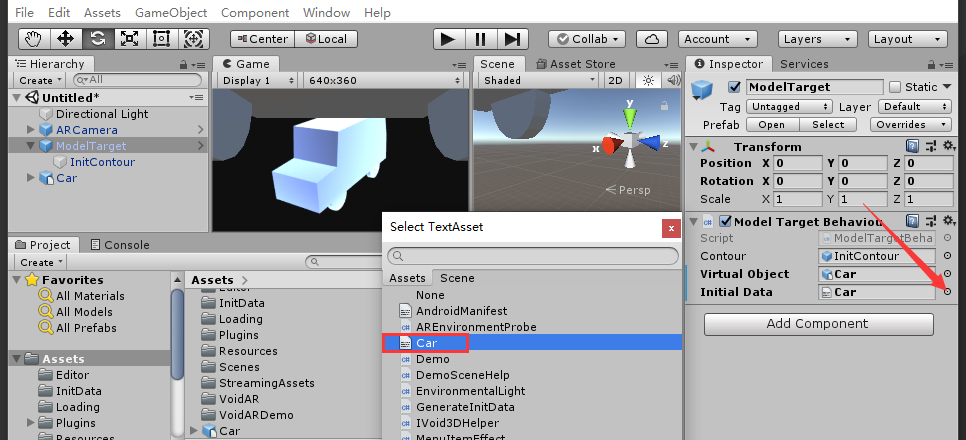Click blue Z axis cone on gizmo

[x=649, y=143]
